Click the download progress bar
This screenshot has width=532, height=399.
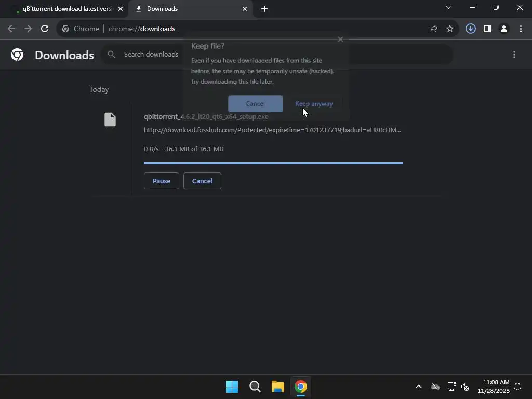[273, 163]
